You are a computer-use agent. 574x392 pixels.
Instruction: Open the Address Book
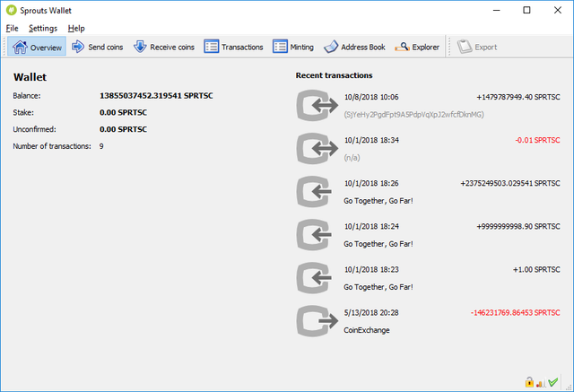point(354,47)
